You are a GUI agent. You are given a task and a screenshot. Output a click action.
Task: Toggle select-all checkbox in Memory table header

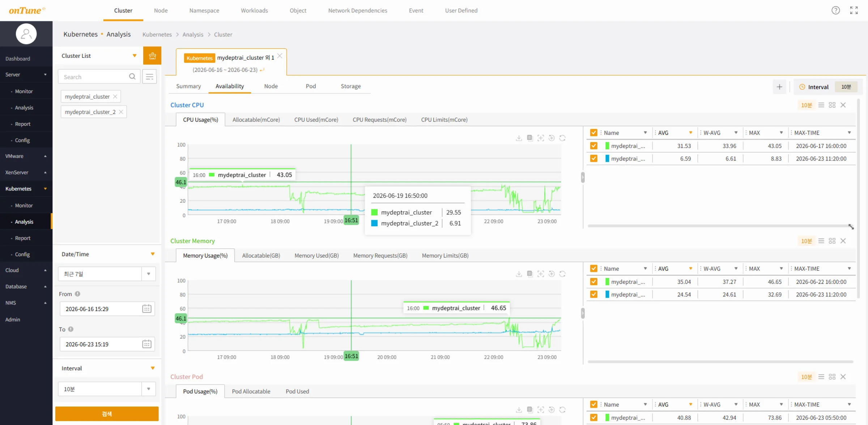point(593,269)
